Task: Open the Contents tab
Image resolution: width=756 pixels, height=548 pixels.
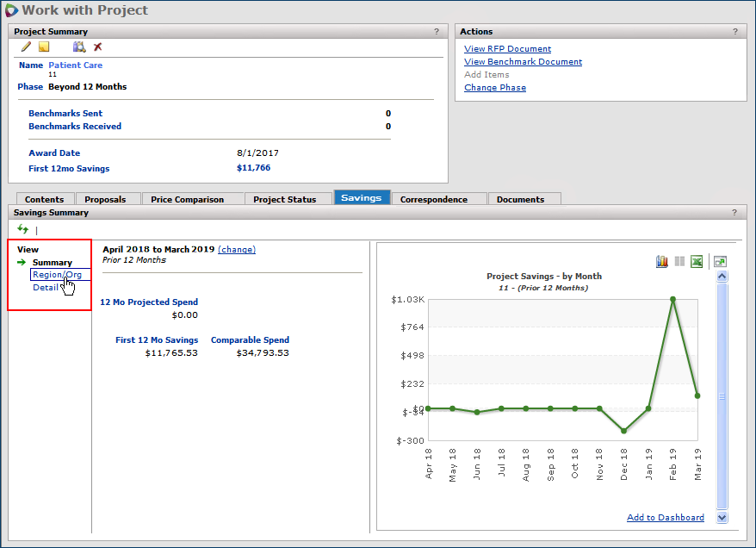Action: point(44,199)
